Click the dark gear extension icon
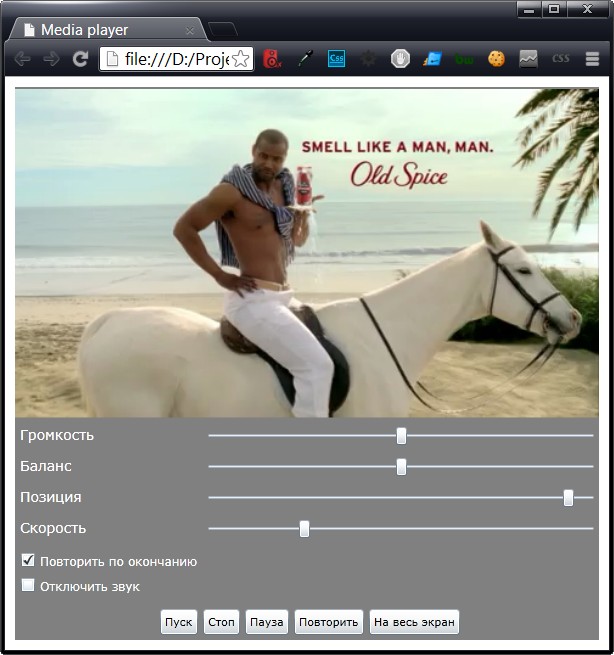614x655 pixels. [368, 59]
